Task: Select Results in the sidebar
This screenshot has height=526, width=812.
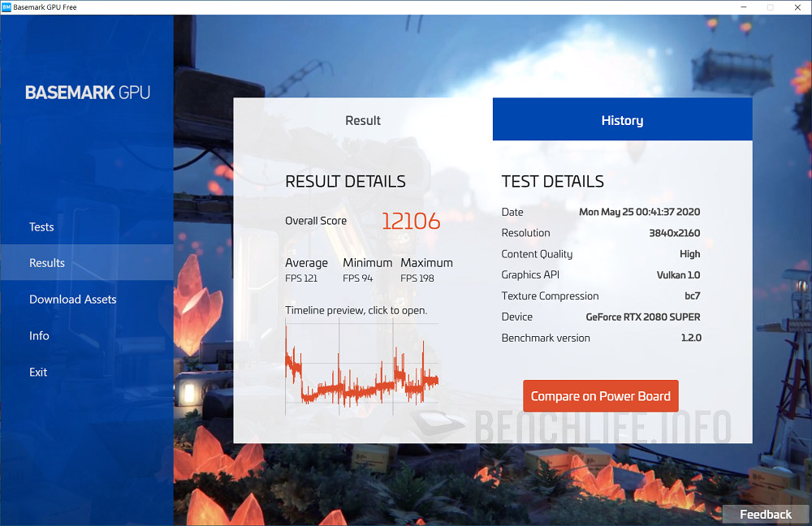Action: [x=46, y=262]
